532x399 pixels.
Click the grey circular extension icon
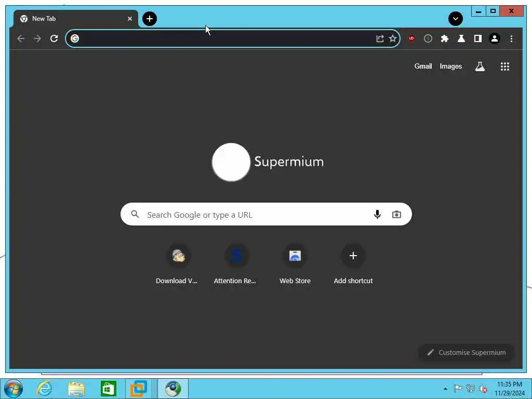tap(428, 38)
